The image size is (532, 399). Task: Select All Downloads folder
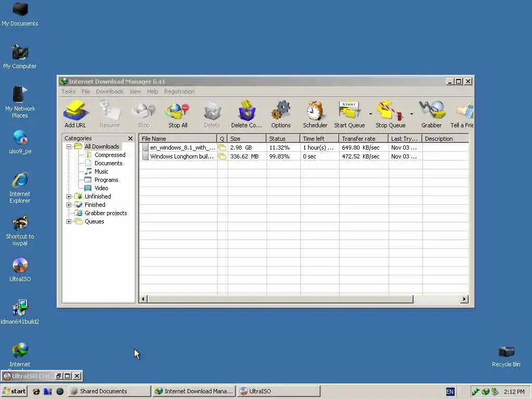[x=102, y=147]
